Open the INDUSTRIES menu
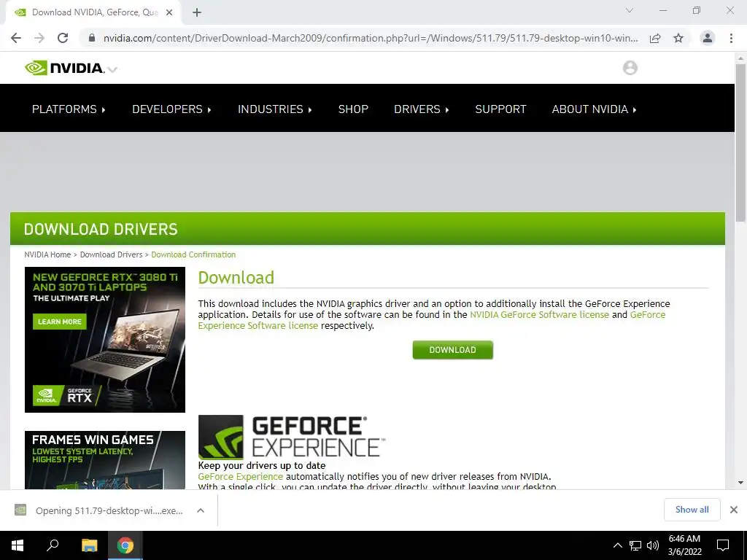The width and height of the screenshot is (747, 560). pyautogui.click(x=275, y=109)
